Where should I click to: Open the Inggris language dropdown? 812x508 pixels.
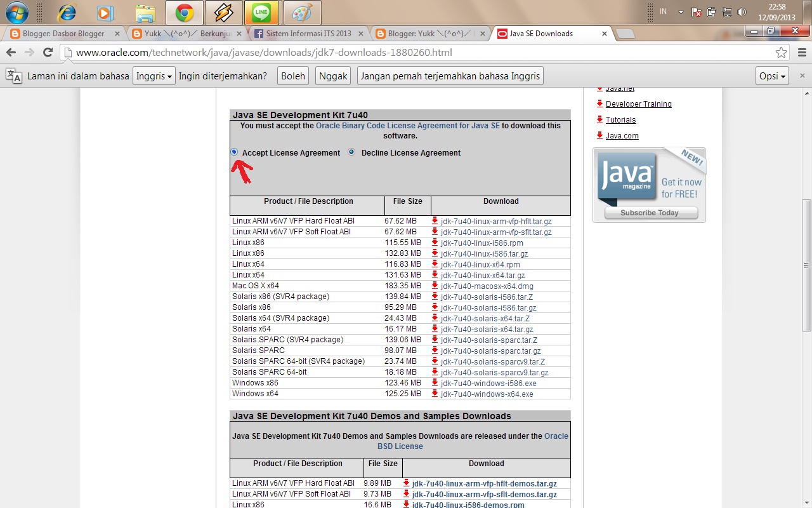point(154,76)
